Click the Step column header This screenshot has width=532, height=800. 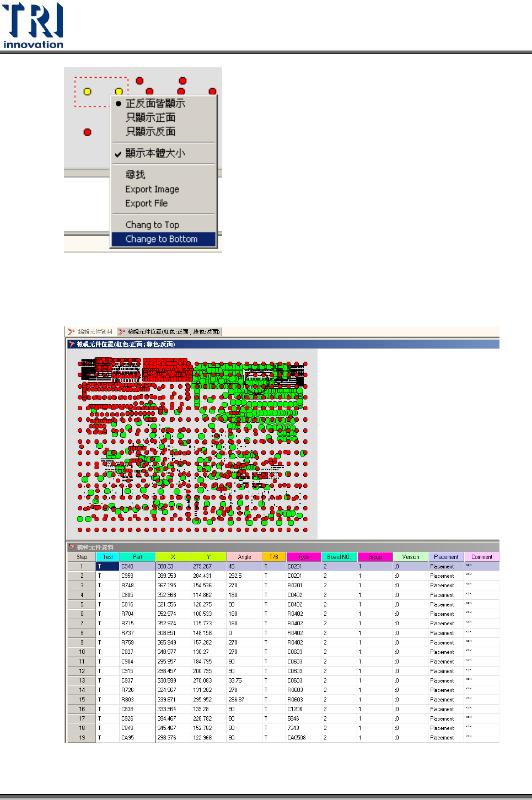tap(82, 557)
